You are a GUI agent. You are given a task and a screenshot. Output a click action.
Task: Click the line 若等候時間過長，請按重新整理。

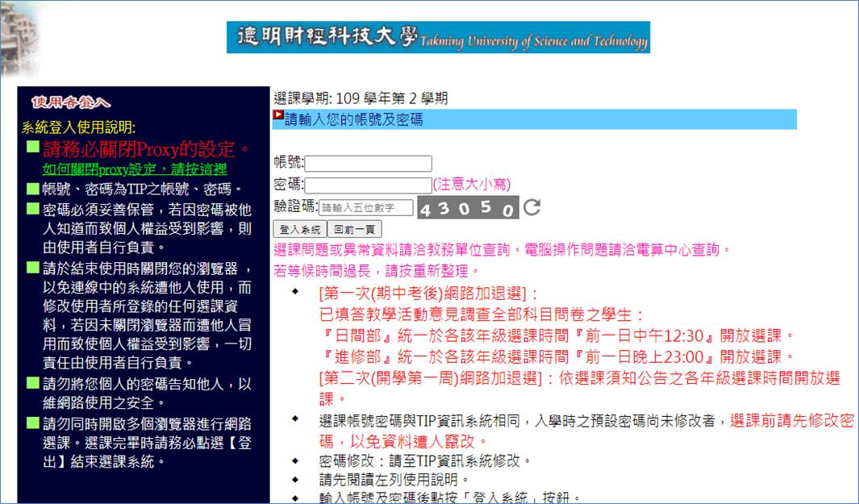[x=377, y=271]
